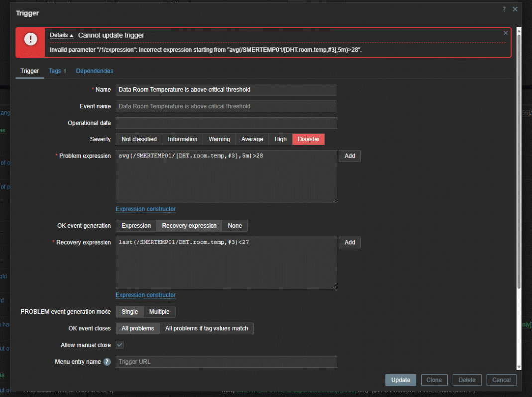Screen dimensions: 532x397
Task: Set severity to High
Action: tap(280, 139)
